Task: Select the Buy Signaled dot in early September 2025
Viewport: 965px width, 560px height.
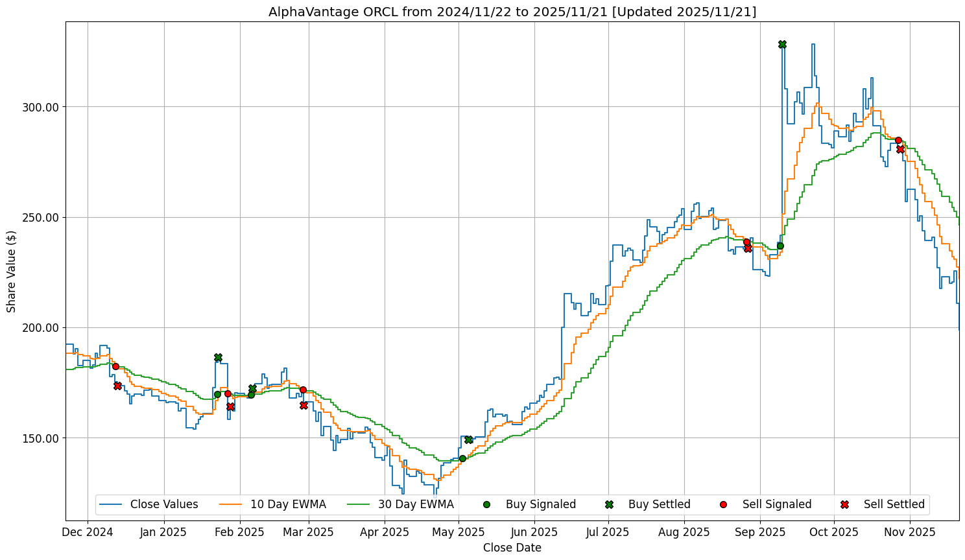Action: click(780, 246)
